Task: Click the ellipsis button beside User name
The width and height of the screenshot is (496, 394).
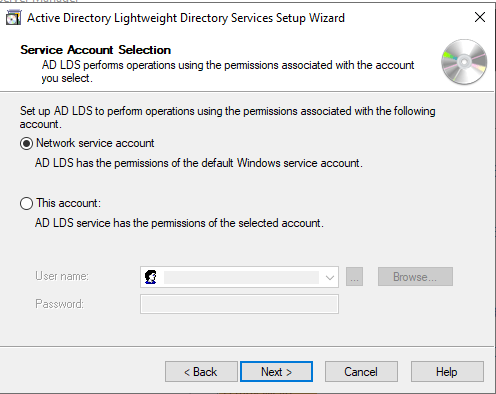Action: click(x=354, y=277)
